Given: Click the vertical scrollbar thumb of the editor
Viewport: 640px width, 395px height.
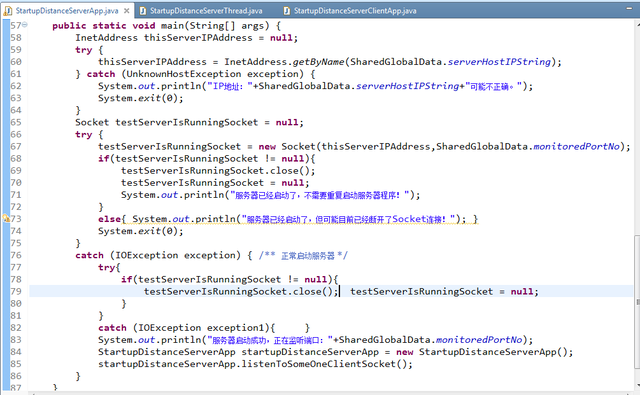Looking at the screenshot, I should (x=637, y=303).
